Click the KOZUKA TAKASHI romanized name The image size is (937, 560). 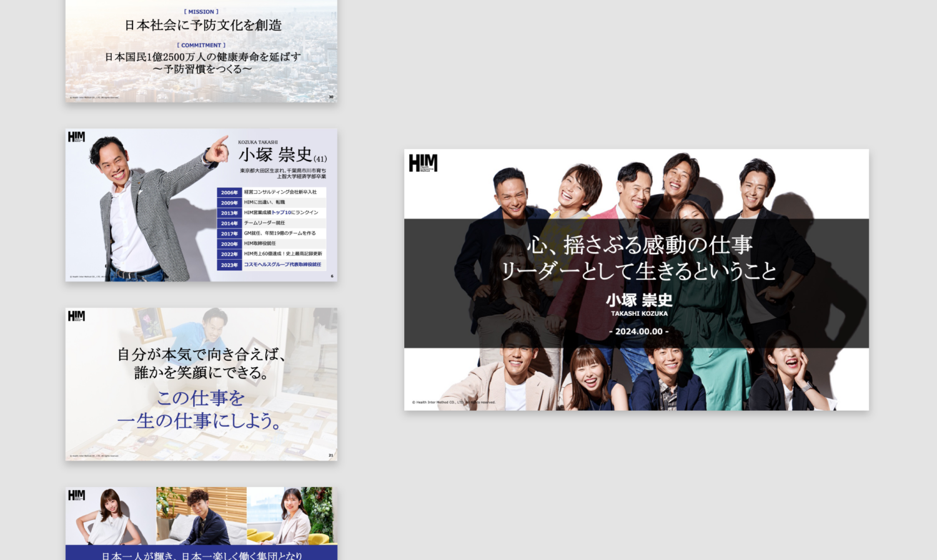[x=258, y=142]
